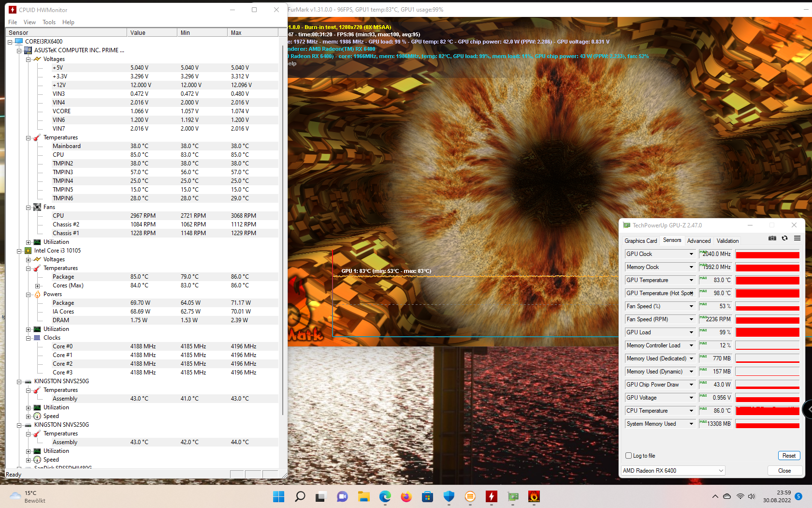Screen dimensions: 812x508
Task: Select the Sensors tab in GPU-Z
Action: point(672,240)
